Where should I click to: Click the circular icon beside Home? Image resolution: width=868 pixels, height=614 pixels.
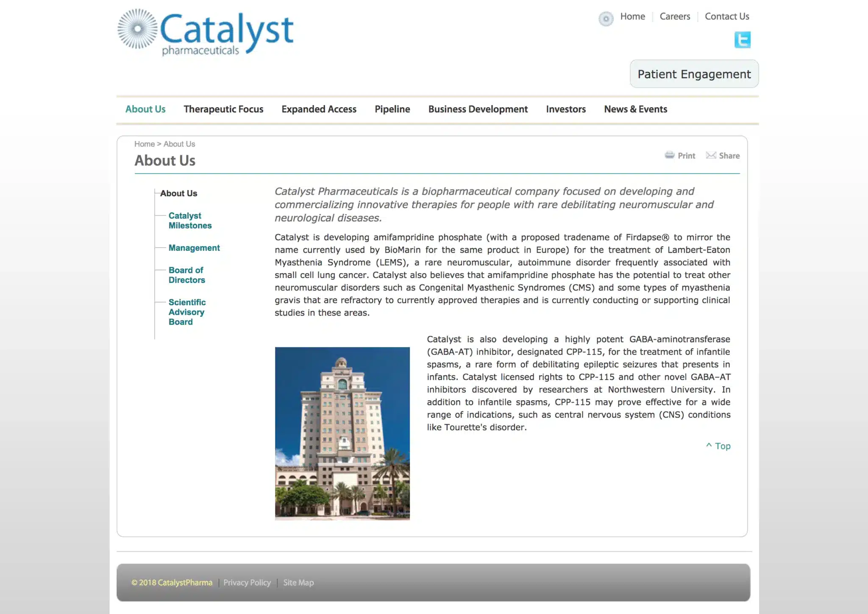tap(606, 19)
